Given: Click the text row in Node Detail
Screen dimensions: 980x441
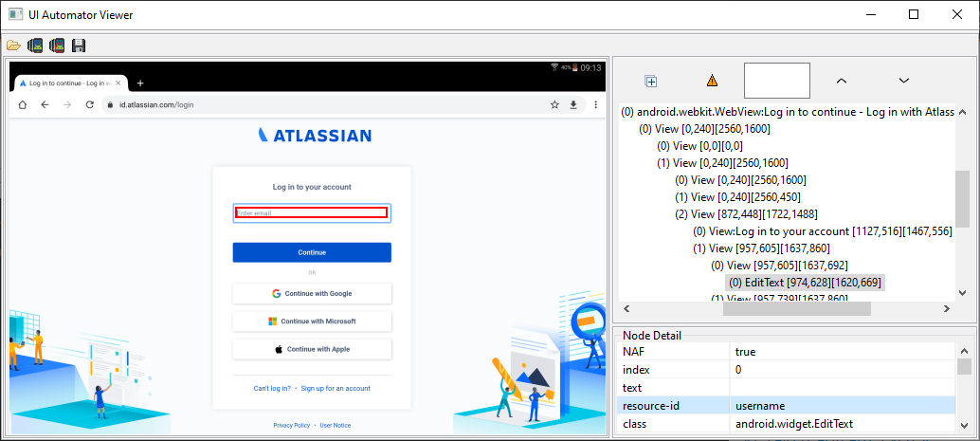Looking at the screenshot, I should (787, 388).
